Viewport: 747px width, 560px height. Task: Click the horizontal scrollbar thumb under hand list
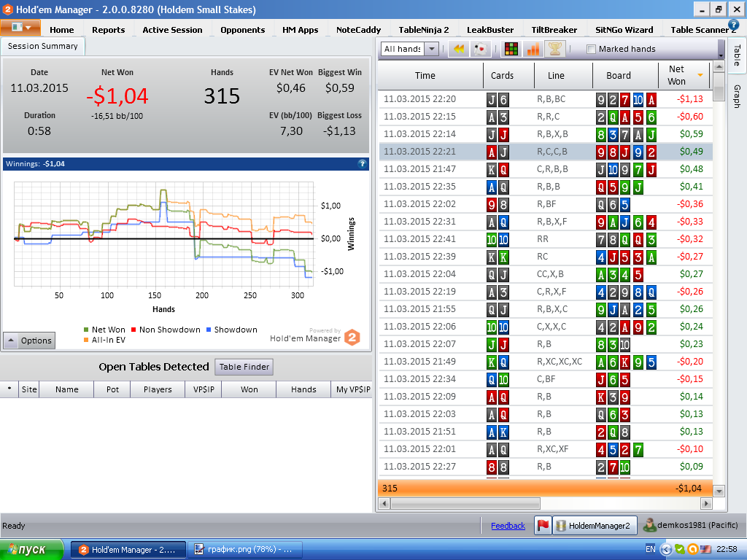pyautogui.click(x=465, y=503)
